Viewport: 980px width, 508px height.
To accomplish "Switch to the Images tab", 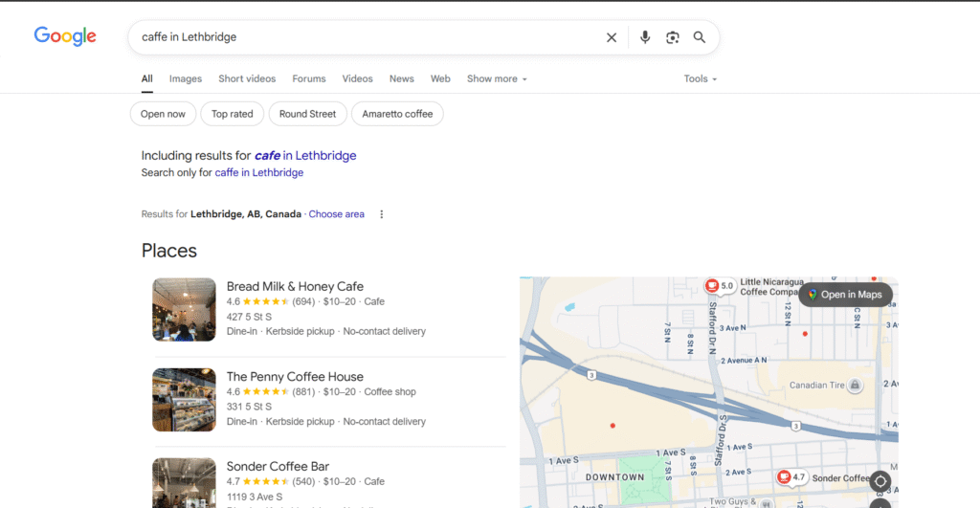I will (186, 78).
